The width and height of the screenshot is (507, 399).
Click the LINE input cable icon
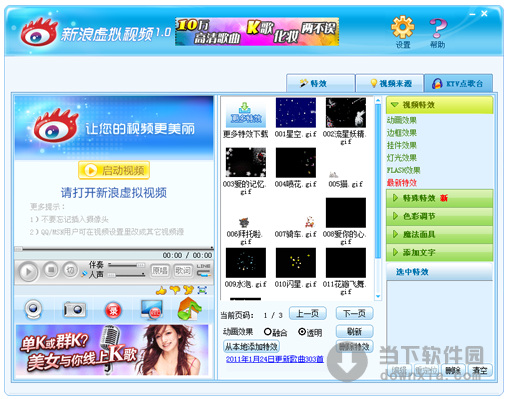pyautogui.click(x=203, y=270)
